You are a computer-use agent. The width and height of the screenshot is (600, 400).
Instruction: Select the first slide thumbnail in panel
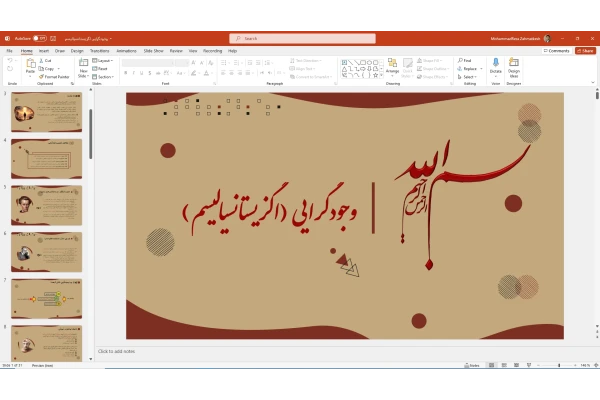[x=32, y=112]
